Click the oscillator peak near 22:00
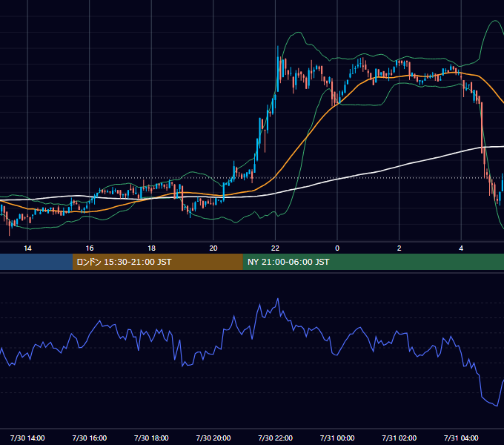 coord(278,299)
